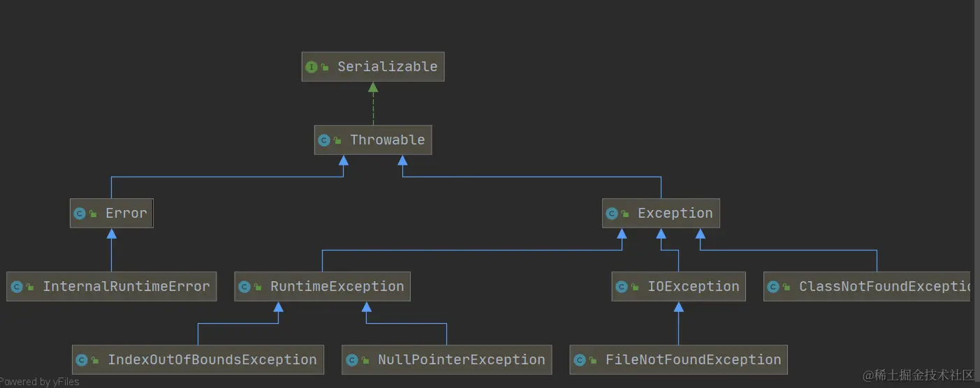
Task: Click the public lock icon on InternalRuntimeError
Action: [x=31, y=288]
